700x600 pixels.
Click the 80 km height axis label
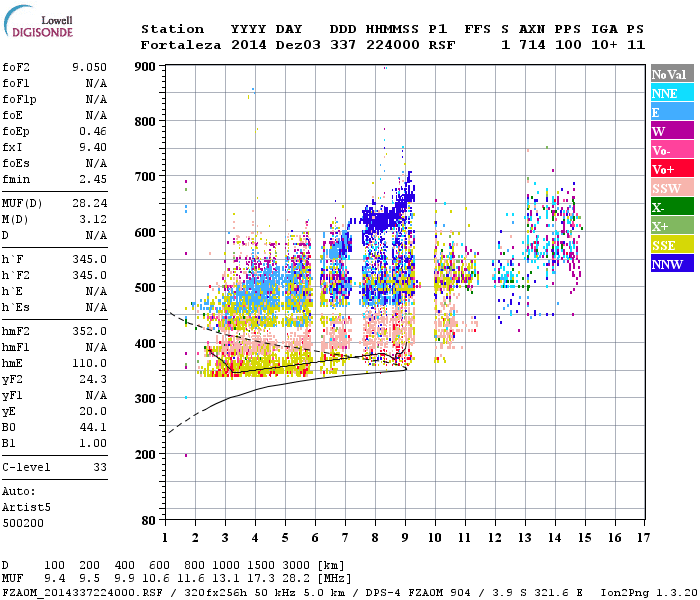[x=149, y=521]
